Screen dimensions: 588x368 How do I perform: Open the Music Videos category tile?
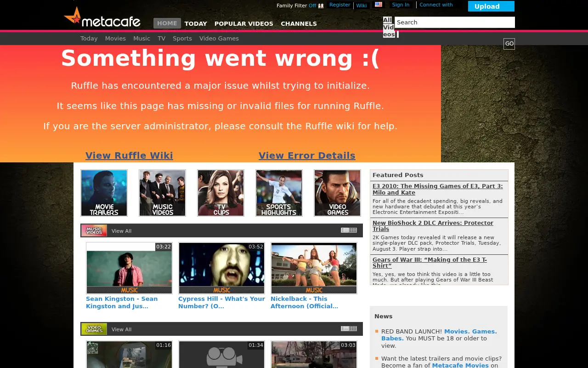point(162,193)
